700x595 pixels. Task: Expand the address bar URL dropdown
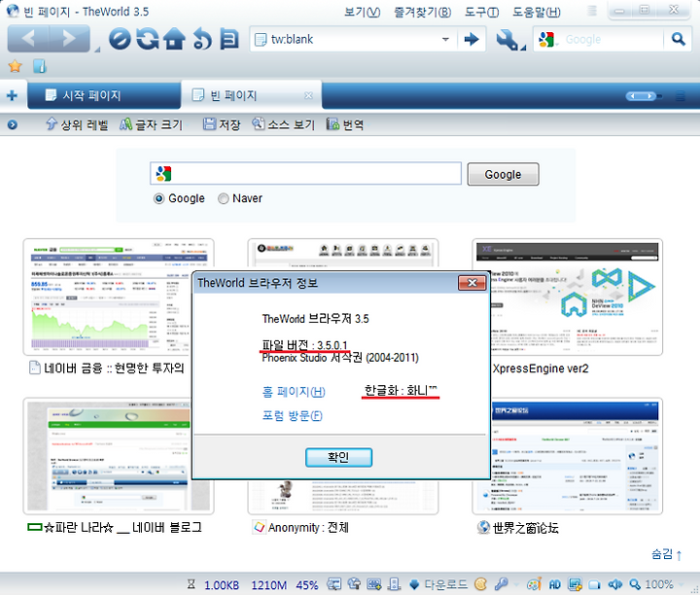[445, 39]
